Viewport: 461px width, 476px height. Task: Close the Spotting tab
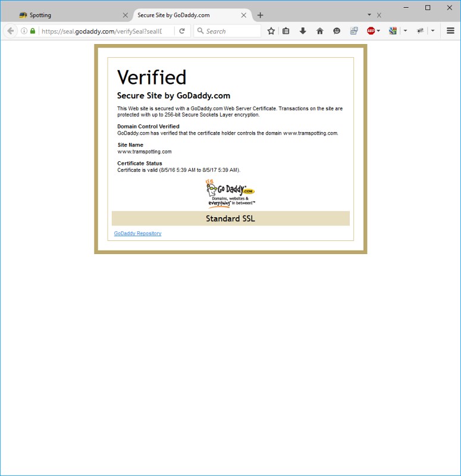pyautogui.click(x=126, y=15)
